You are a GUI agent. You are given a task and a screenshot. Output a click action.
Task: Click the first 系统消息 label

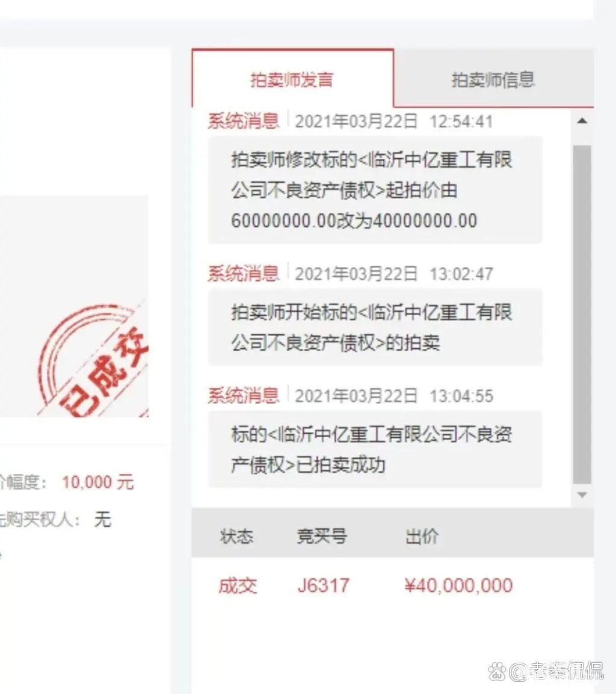click(244, 121)
